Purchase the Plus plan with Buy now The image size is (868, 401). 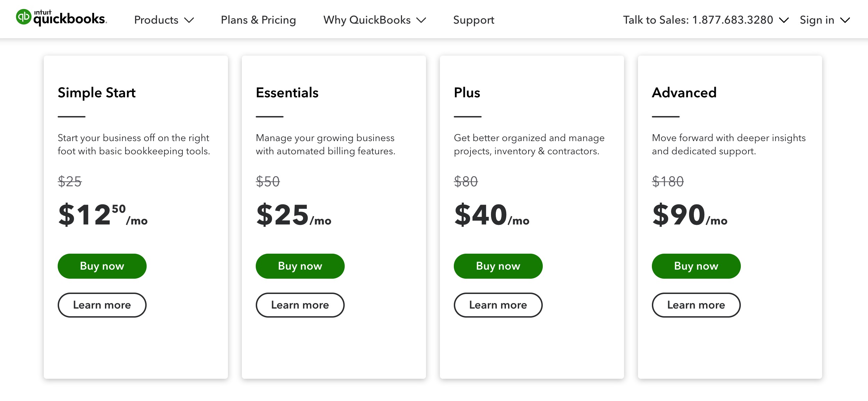click(x=498, y=266)
